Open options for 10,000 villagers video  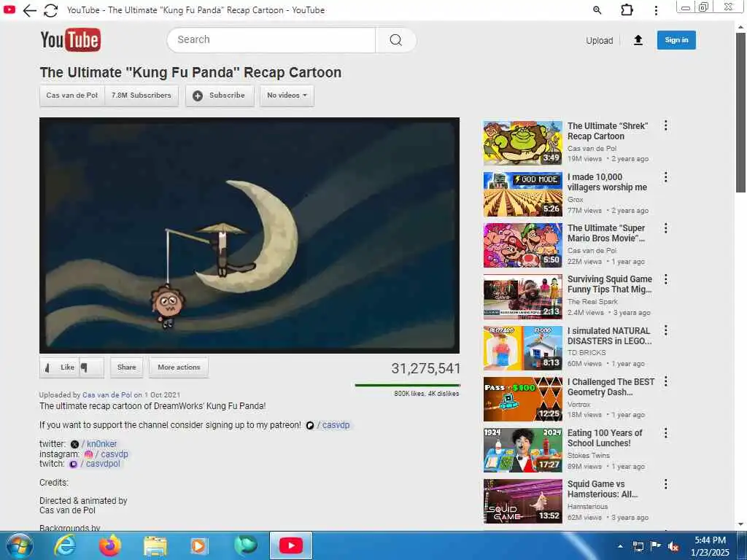pos(665,177)
